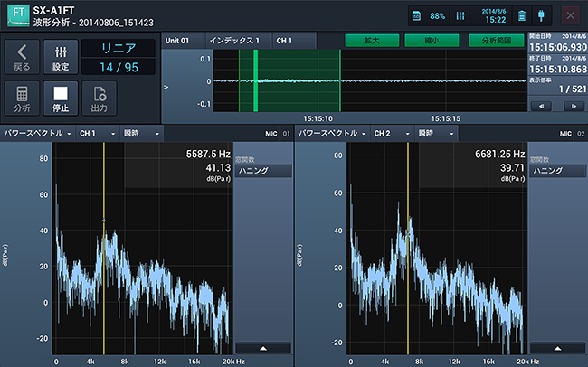Expand the up-arrow panel under left spectrum
Screen dimensions: 588x367
[262, 348]
